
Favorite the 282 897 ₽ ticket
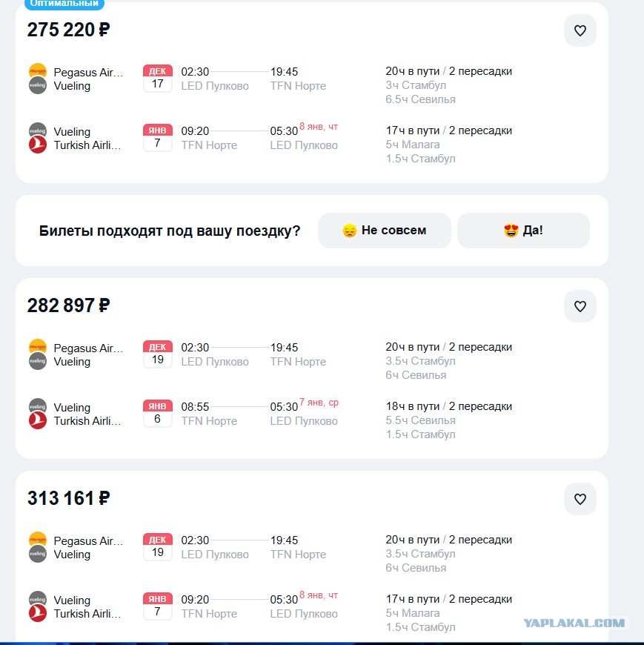coord(580,306)
